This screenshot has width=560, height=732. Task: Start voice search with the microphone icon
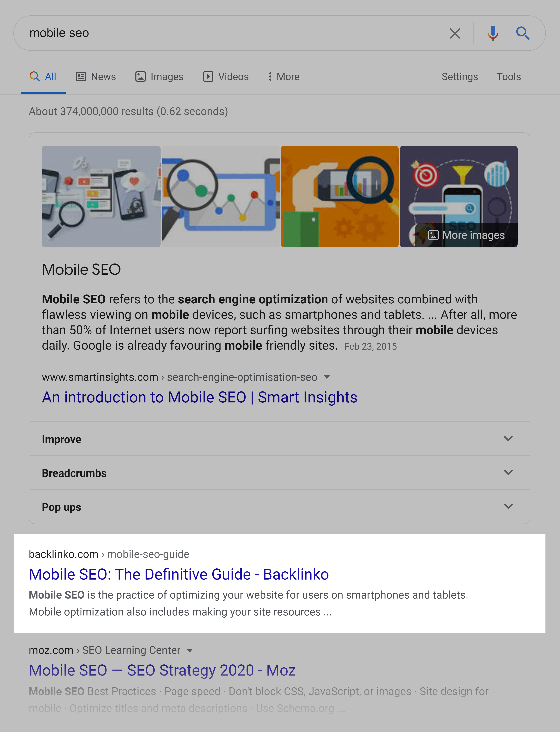(493, 33)
